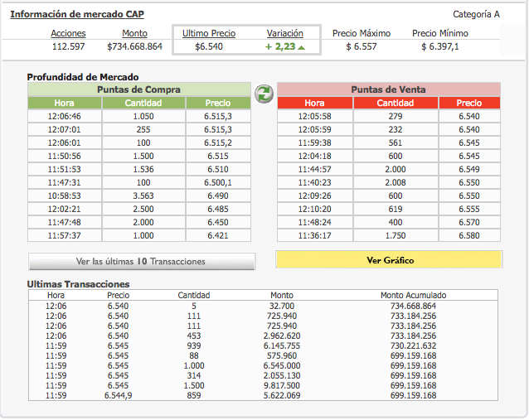
Task: Click the 6.500,1 buy price cell
Action: [x=218, y=183]
